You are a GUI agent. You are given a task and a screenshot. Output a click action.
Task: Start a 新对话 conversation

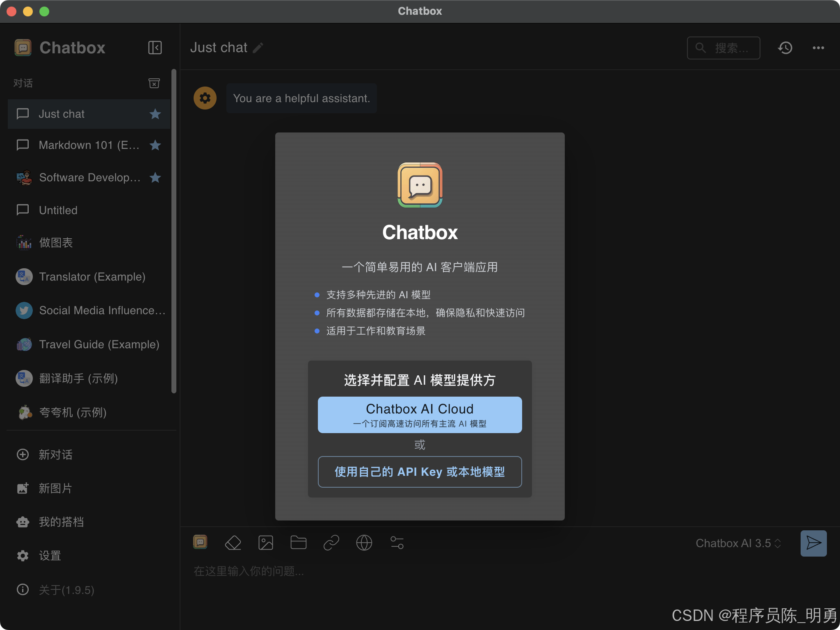click(x=55, y=454)
